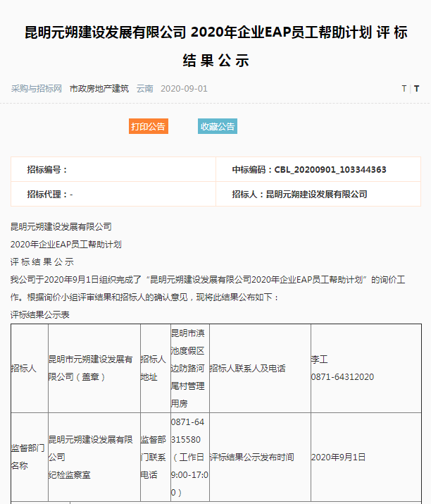Click the 中标编码 CBL_20200901_103344363 value
The height and width of the screenshot is (504, 431).
(309, 170)
